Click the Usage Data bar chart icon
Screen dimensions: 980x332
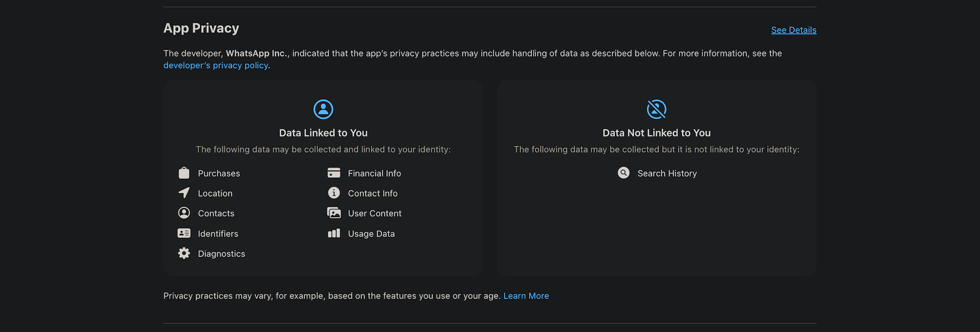[x=334, y=233]
